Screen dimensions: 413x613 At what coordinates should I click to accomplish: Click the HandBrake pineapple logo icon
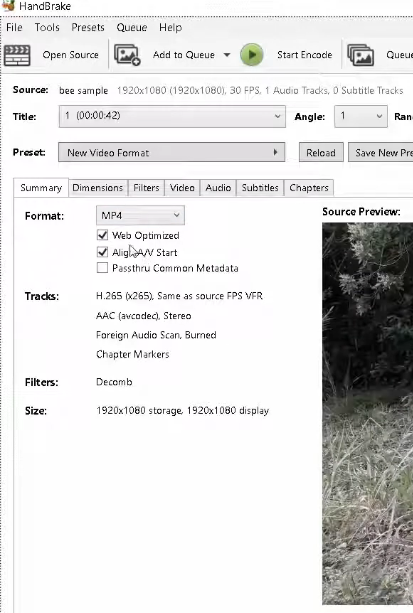pos(8,5)
